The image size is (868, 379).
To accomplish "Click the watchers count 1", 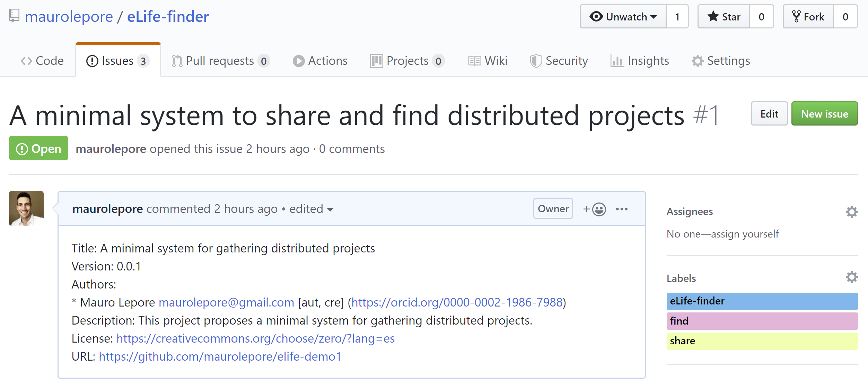I will pos(677,17).
